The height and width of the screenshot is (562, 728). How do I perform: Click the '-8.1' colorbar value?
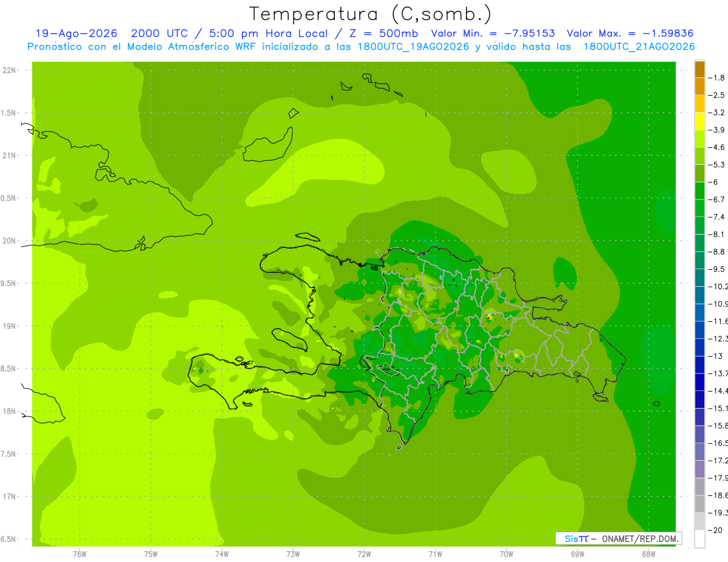716,234
